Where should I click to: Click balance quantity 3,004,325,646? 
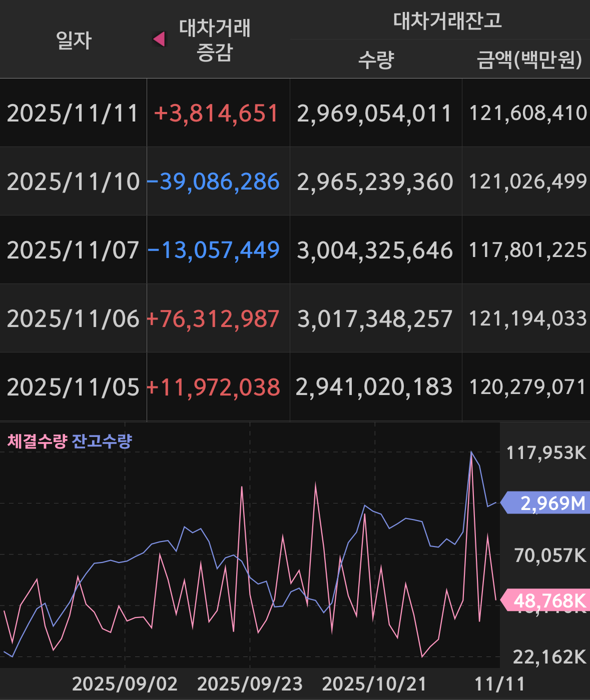(375, 250)
